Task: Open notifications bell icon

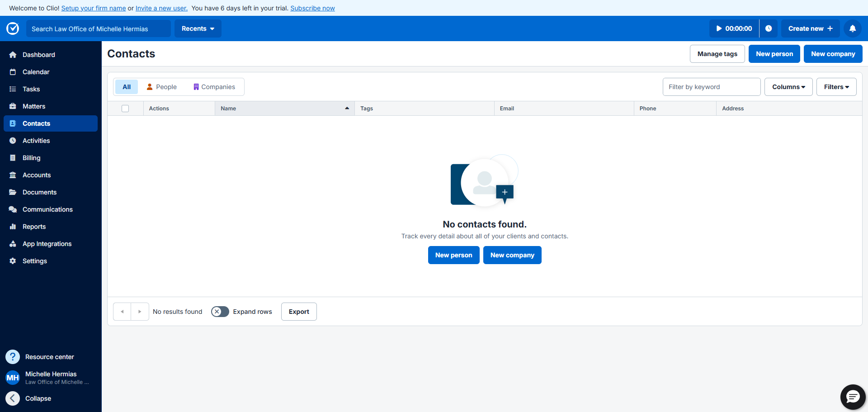Action: pos(852,28)
